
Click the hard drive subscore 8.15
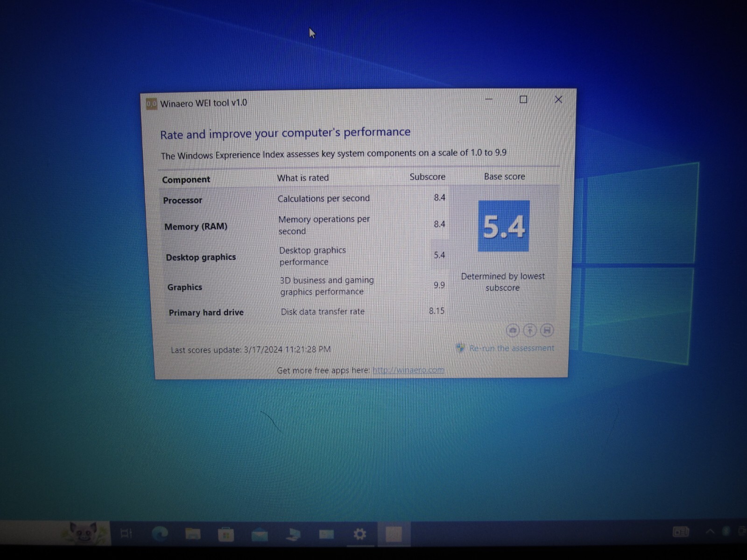[x=437, y=311]
